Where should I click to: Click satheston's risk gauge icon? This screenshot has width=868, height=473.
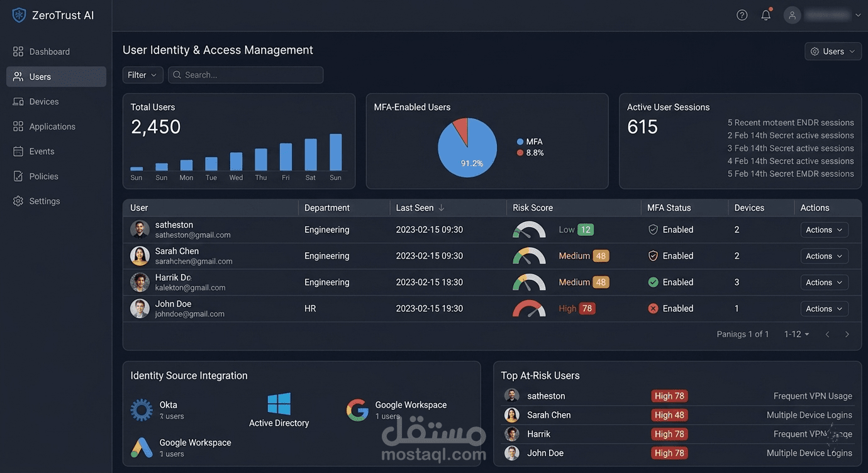coord(529,230)
